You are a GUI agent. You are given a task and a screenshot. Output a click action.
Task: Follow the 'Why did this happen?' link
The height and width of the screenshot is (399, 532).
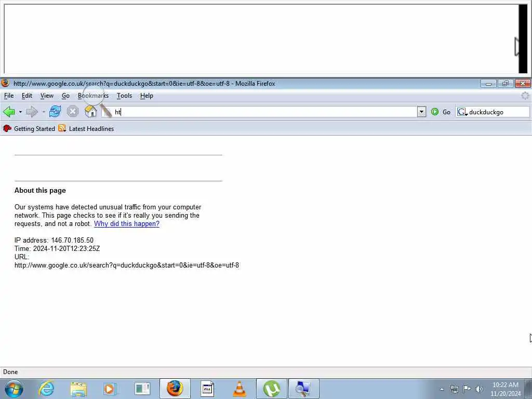[x=127, y=223]
